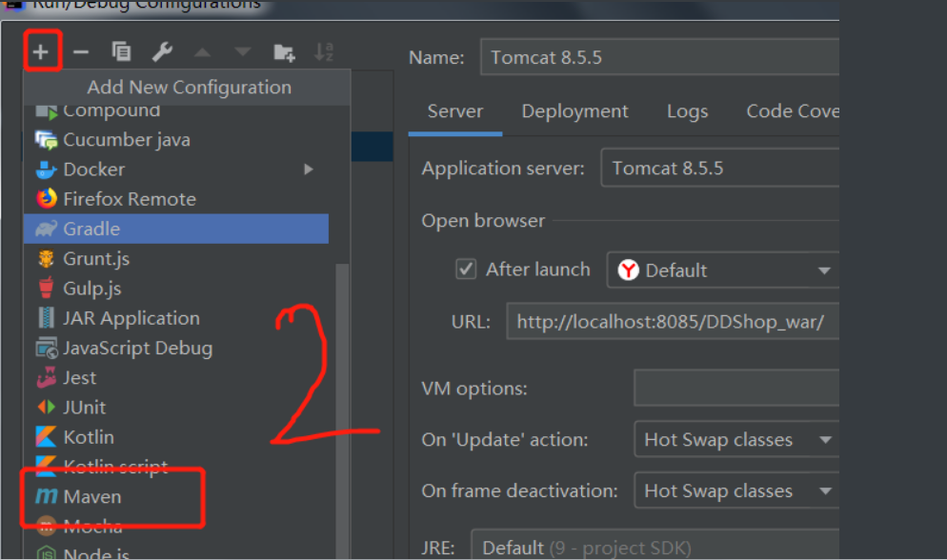Click the Firefox Remote icon
947x560 pixels.
tap(47, 198)
